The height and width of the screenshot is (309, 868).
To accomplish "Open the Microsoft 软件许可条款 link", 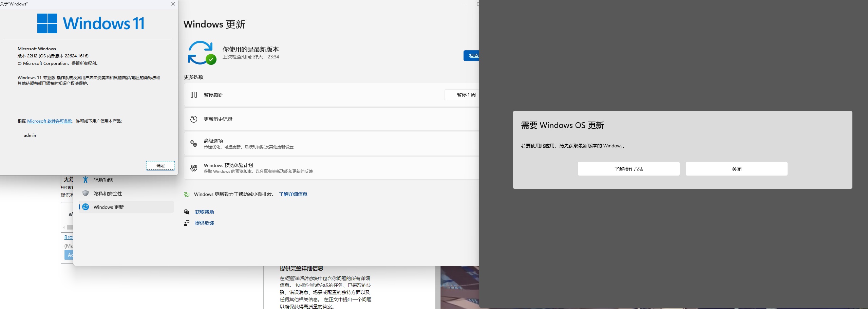I will (x=50, y=121).
